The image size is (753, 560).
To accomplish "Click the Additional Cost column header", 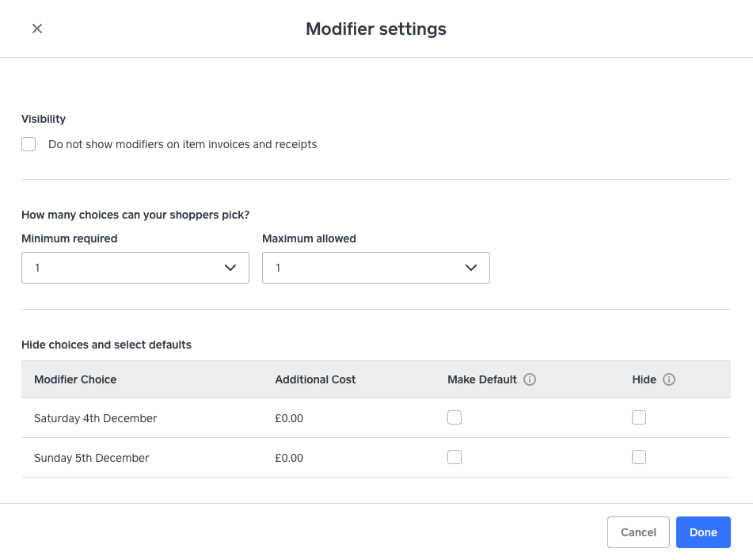I will pos(315,379).
